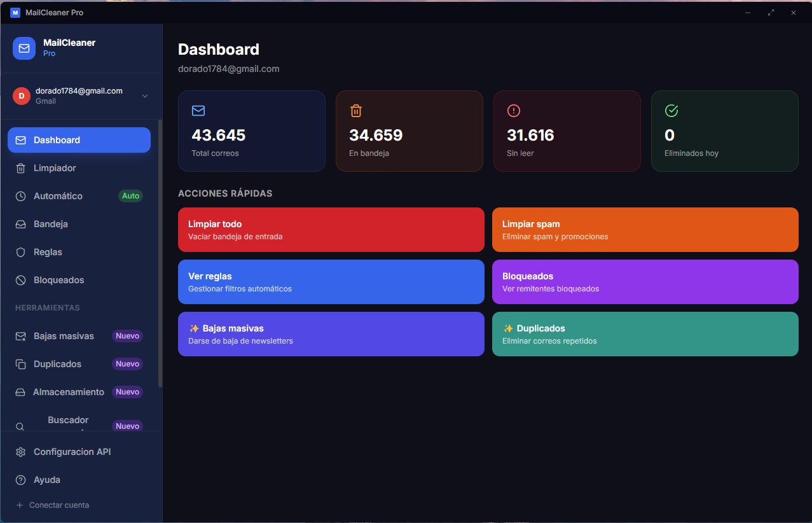Image resolution: width=812 pixels, height=523 pixels.
Task: Launch the teal Duplicados quick action
Action: [645, 334]
